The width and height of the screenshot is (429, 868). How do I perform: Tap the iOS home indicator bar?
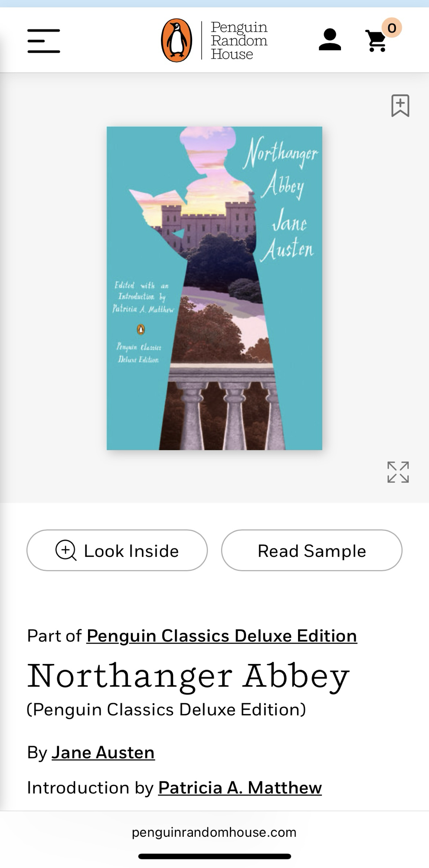coord(214,856)
